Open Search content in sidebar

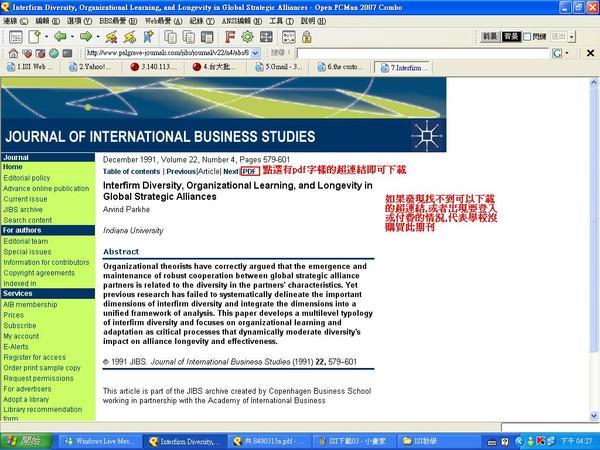[28, 220]
